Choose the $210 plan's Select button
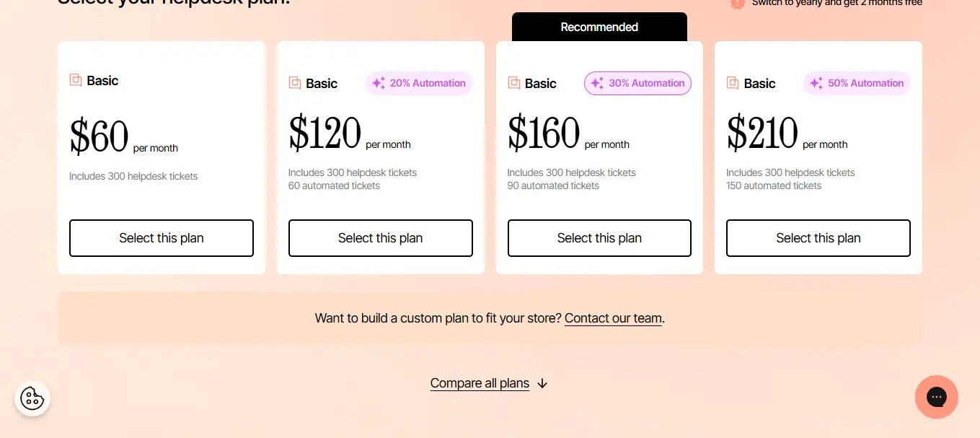980x438 pixels. click(818, 238)
